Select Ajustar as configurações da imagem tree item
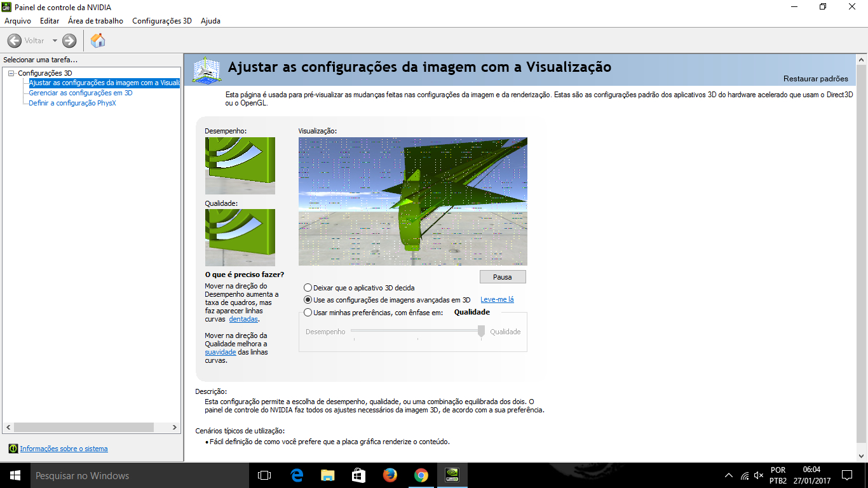This screenshot has width=868, height=488. click(104, 83)
